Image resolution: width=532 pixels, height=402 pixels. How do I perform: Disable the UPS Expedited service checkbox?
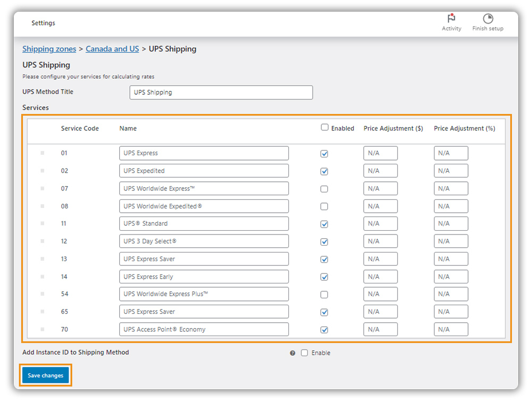pyautogui.click(x=324, y=171)
